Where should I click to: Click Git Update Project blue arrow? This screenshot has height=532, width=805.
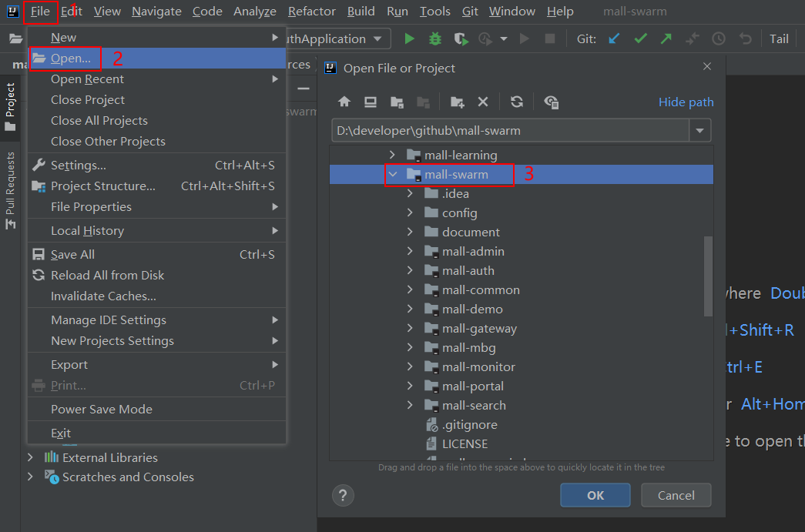(614, 39)
